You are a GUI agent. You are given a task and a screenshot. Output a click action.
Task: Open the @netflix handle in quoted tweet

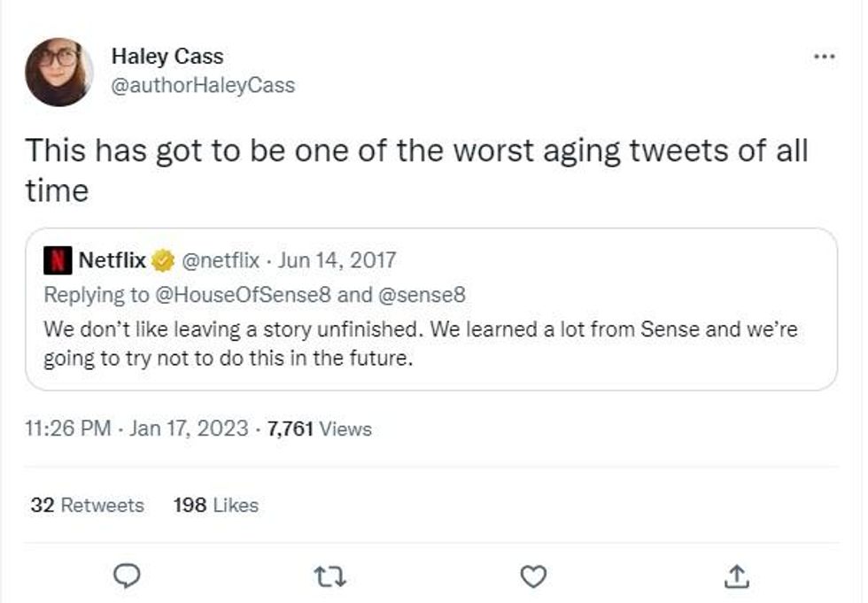coord(221,260)
